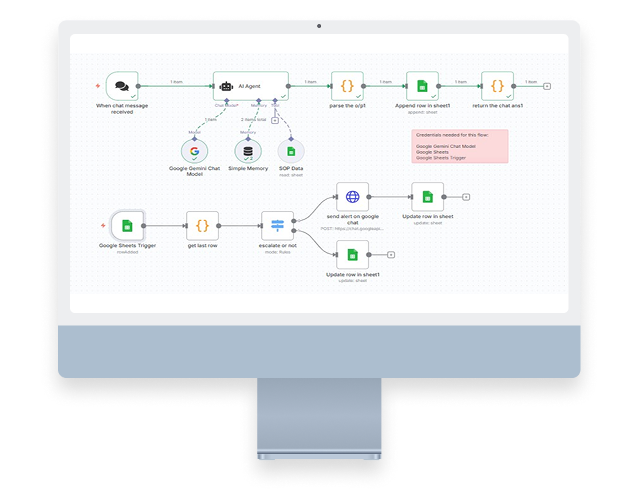Click the Simple Memory database node

(x=247, y=151)
